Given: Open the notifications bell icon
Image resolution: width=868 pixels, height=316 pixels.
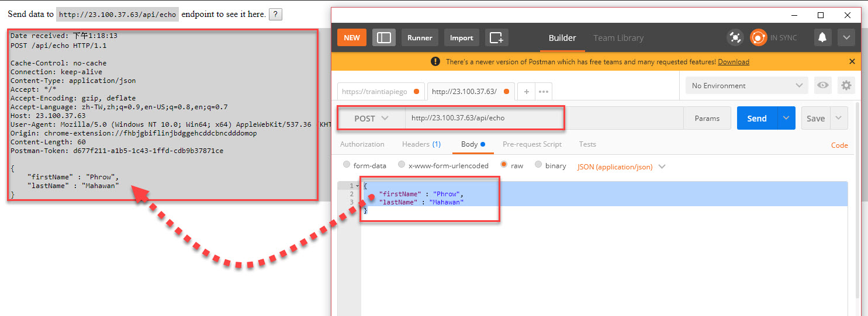Looking at the screenshot, I should (822, 37).
